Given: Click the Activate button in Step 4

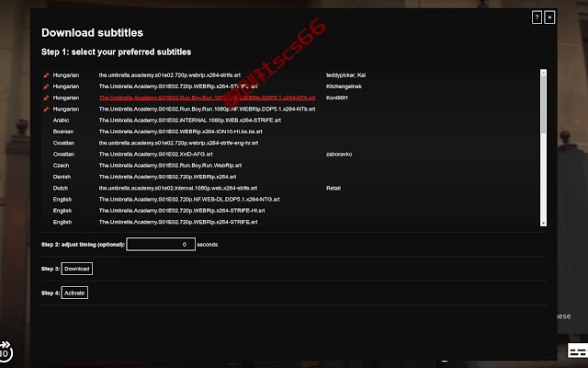Looking at the screenshot, I should pos(74,293).
